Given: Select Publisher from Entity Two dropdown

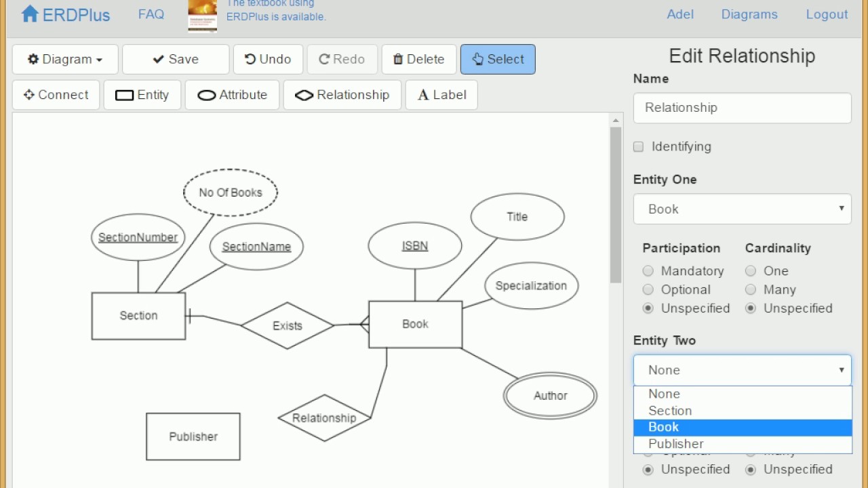Looking at the screenshot, I should [x=675, y=444].
